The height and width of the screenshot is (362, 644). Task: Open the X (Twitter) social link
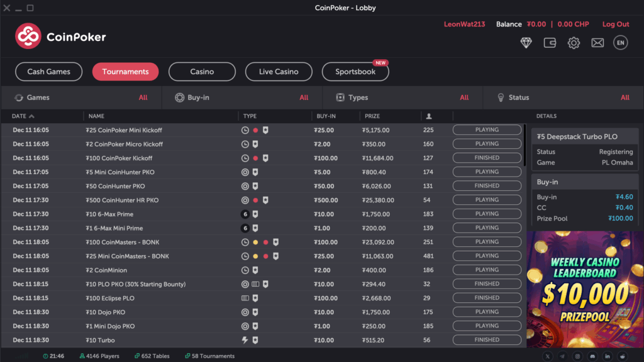click(548, 356)
